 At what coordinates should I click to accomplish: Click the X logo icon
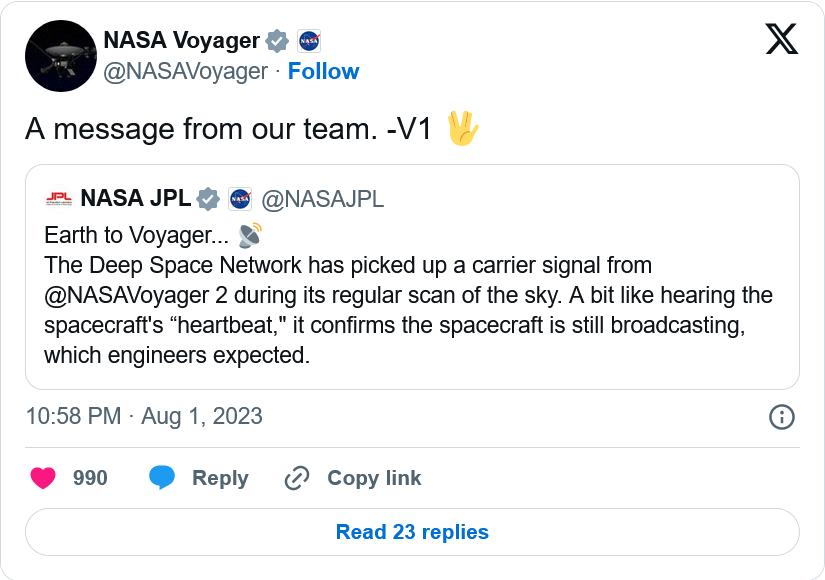(x=781, y=39)
